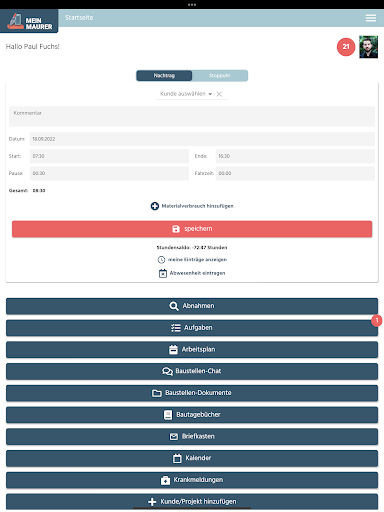The image size is (384, 512).
Task: Open Abwesenheit eintragen link
Action: 197,273
